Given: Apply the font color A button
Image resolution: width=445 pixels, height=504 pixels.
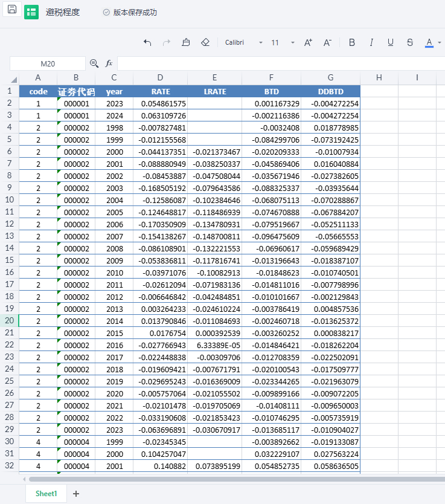Looking at the screenshot, I should (429, 42).
